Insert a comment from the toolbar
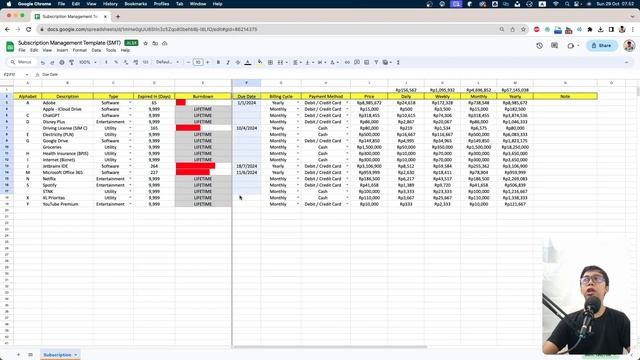640x360 pixels. coord(357,62)
